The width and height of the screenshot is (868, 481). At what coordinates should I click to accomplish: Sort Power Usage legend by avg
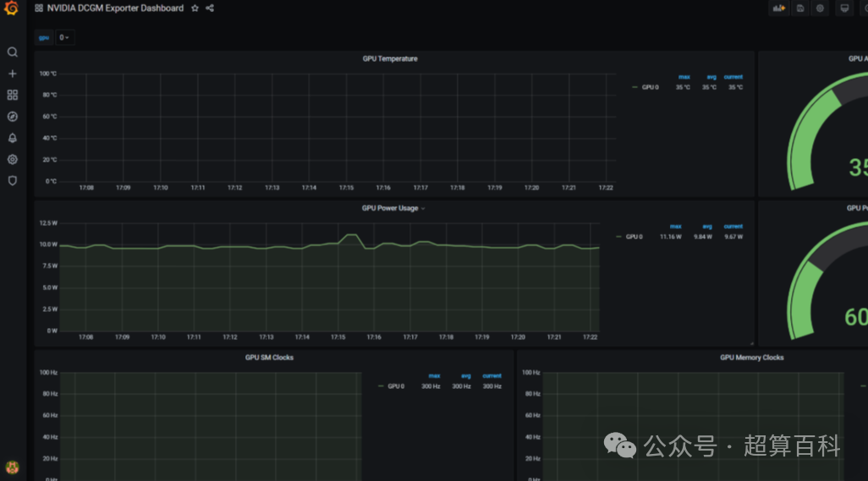click(x=707, y=226)
